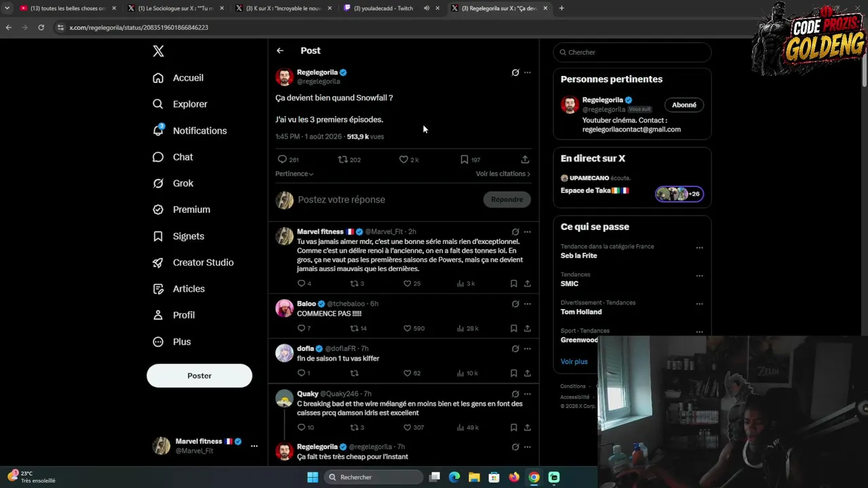Viewport: 868px width, 488px height.
Task: Mute the Twitch tab audio icon
Action: tap(427, 8)
